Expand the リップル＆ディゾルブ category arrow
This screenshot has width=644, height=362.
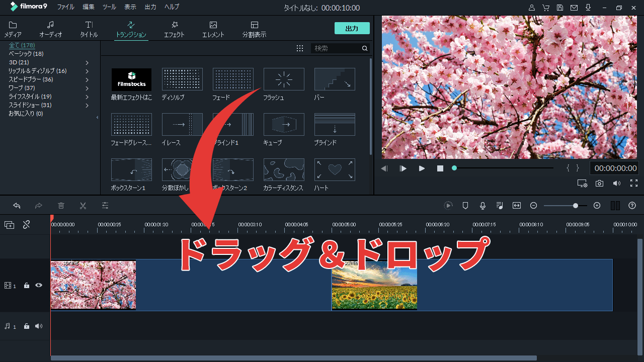pos(87,71)
